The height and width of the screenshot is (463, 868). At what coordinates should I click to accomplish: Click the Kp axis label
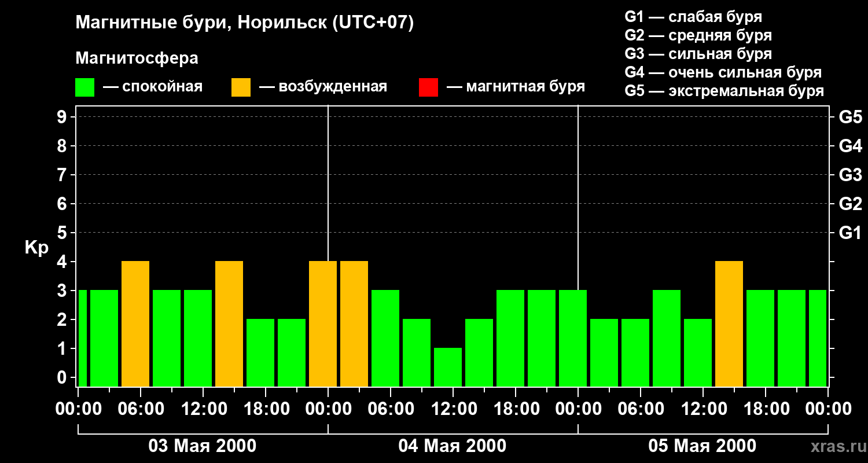[36, 248]
